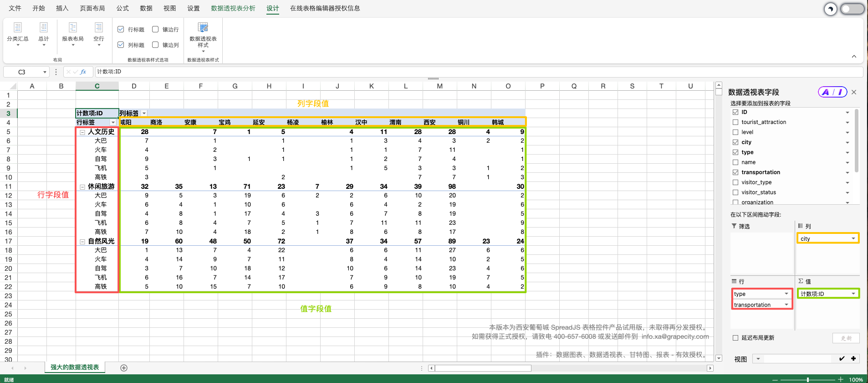Open the 报表布局 report layout menu
The width and height of the screenshot is (868, 383).
73,34
